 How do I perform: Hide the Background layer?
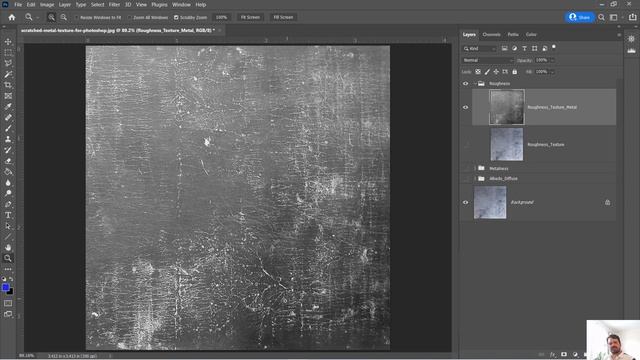[x=465, y=202]
